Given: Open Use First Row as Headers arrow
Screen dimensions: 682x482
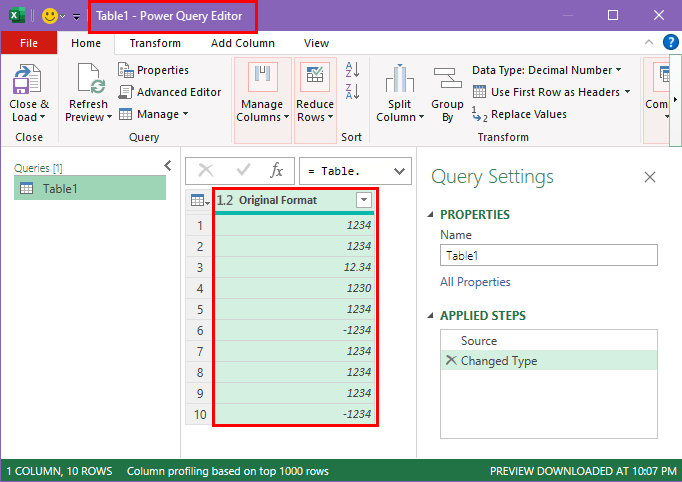Looking at the screenshot, I should pos(627,92).
